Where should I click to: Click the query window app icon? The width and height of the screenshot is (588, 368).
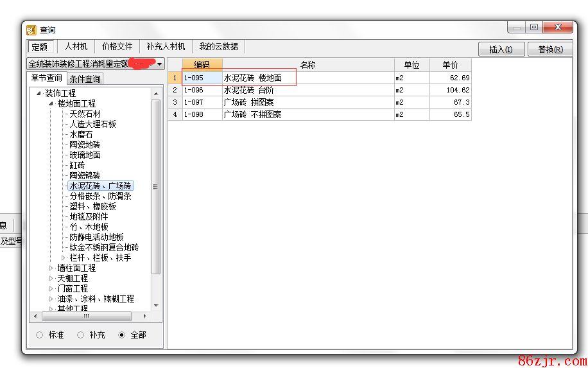pos(31,30)
